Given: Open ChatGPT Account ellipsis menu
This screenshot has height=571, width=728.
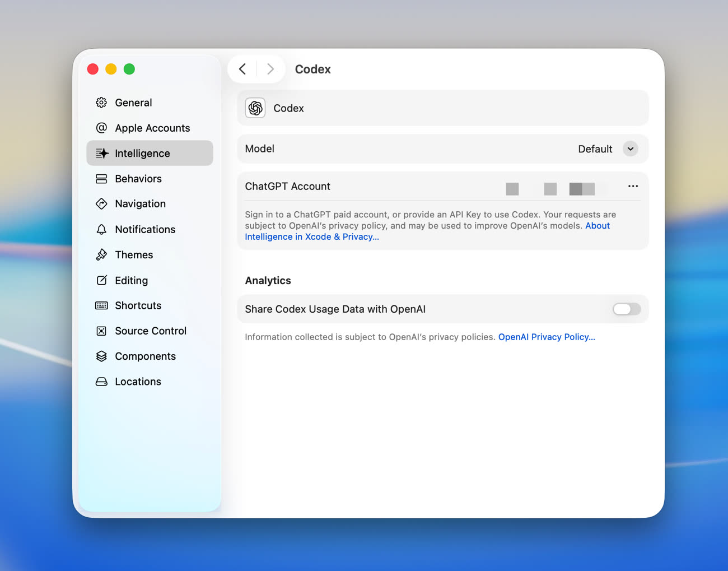Looking at the screenshot, I should 633,186.
